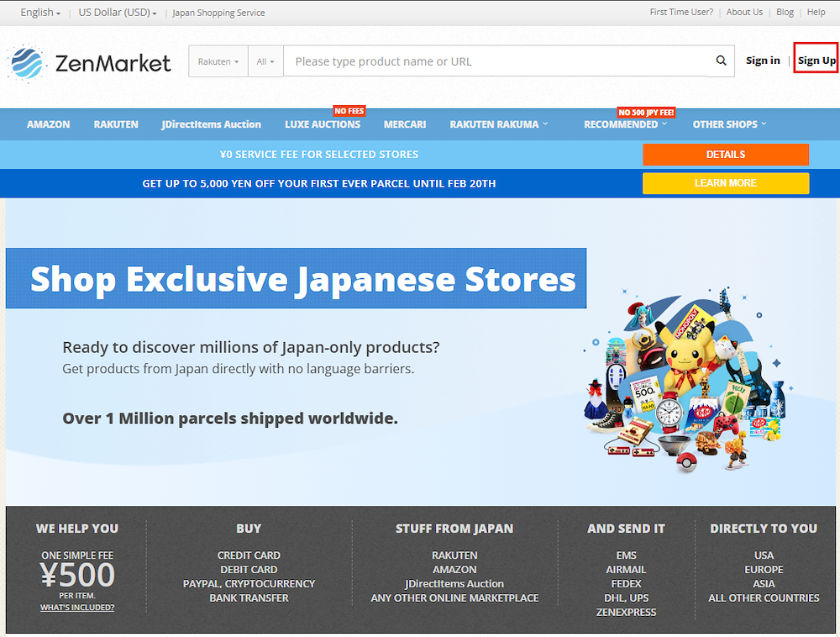Expand the Recommended menu
The height and width of the screenshot is (637, 840).
pyautogui.click(x=625, y=124)
